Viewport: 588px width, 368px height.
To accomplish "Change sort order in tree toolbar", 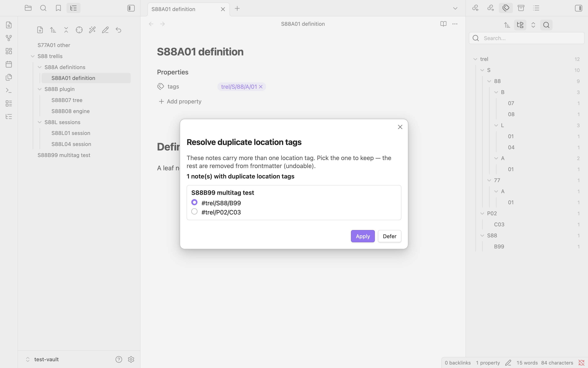I will click(x=53, y=30).
